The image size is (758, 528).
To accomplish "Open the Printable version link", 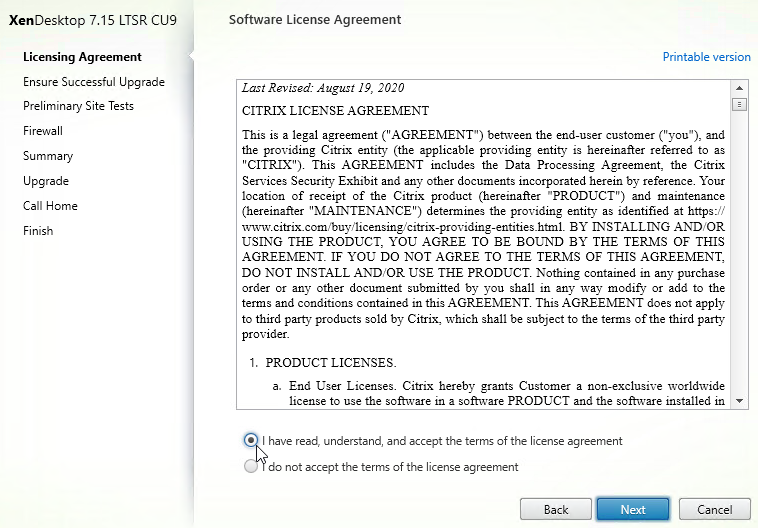I will [706, 57].
